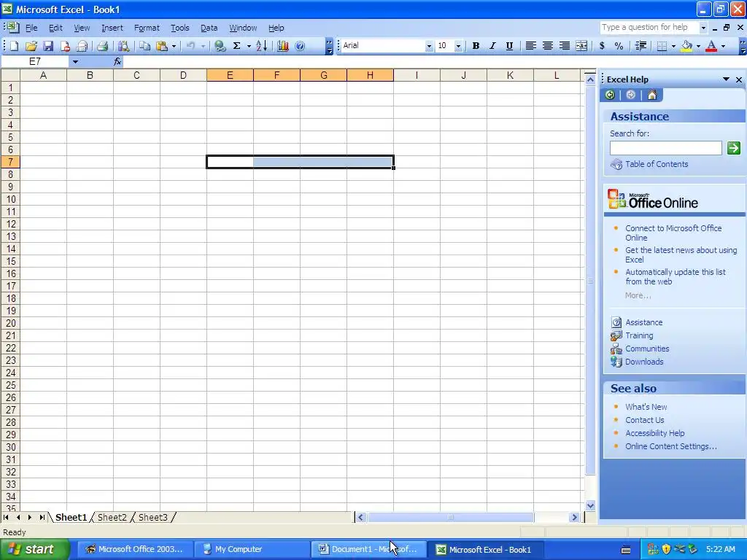This screenshot has height=560, width=747.
Task: Toggle Align Right
Action: pos(565,46)
